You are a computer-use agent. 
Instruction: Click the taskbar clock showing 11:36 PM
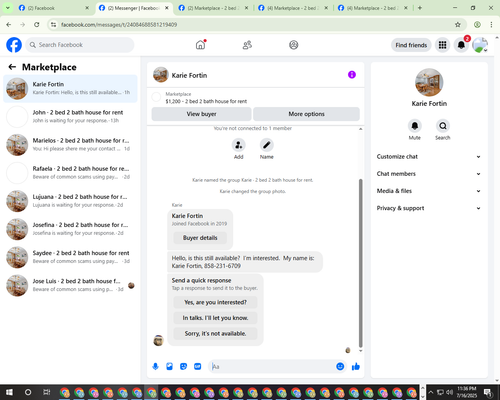coord(467,392)
